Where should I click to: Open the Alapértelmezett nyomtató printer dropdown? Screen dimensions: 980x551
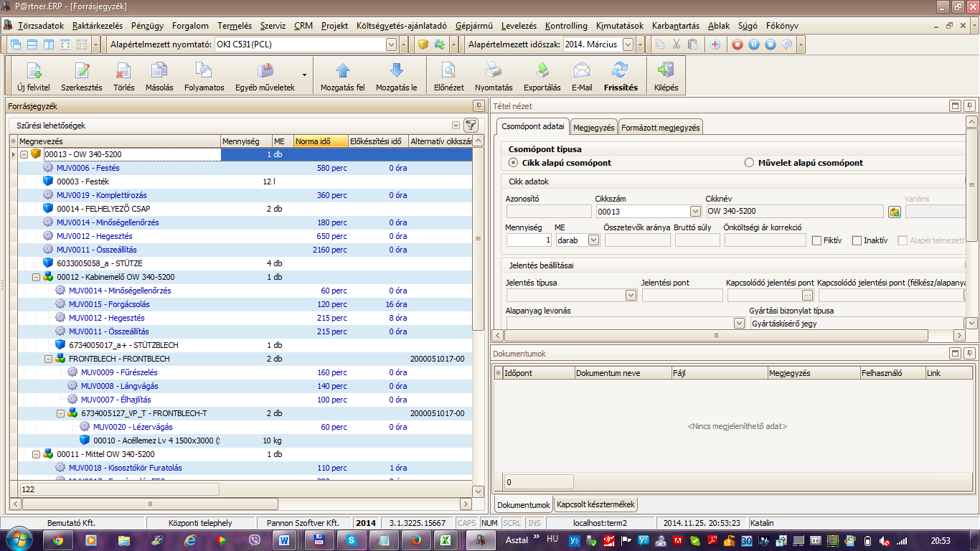pos(391,44)
